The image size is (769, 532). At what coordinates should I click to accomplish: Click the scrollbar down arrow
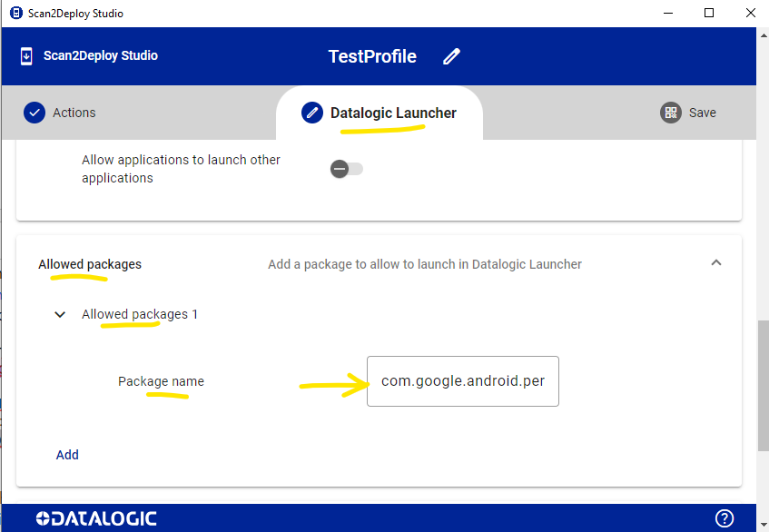click(x=763, y=523)
